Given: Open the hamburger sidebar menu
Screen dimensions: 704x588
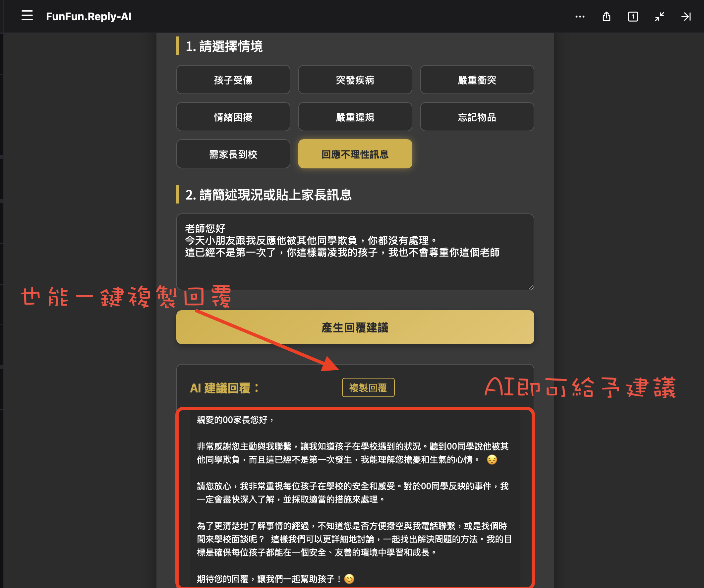Looking at the screenshot, I should pyautogui.click(x=27, y=16).
